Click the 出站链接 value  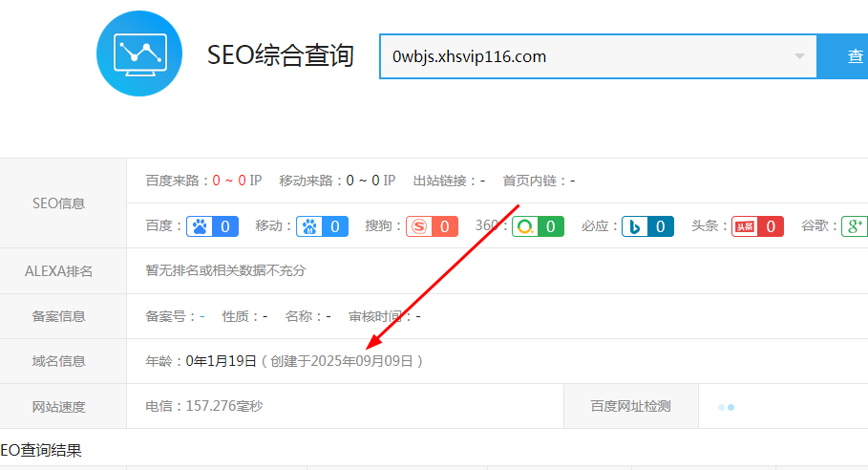pos(483,181)
